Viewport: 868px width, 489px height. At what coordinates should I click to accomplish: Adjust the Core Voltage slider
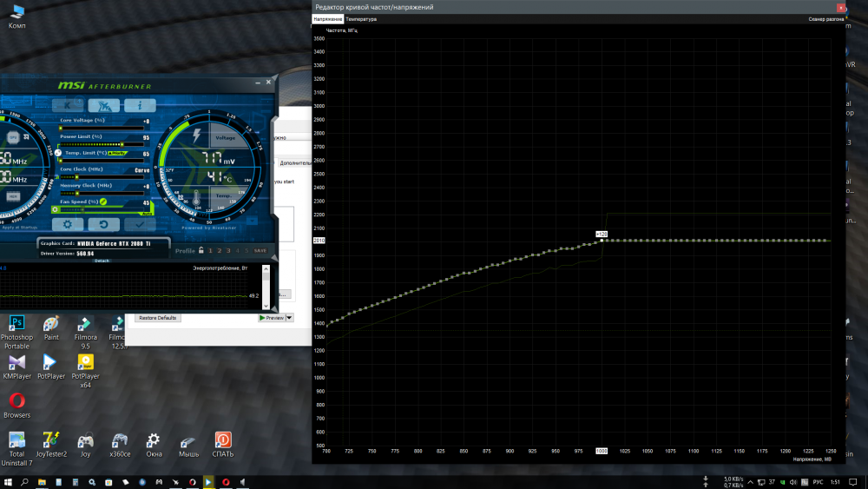101,128
